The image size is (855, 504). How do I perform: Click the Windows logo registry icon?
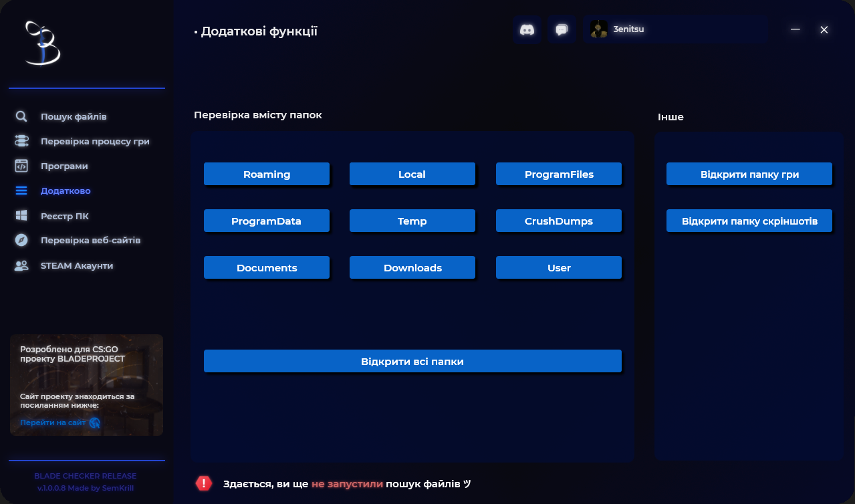[x=21, y=216]
